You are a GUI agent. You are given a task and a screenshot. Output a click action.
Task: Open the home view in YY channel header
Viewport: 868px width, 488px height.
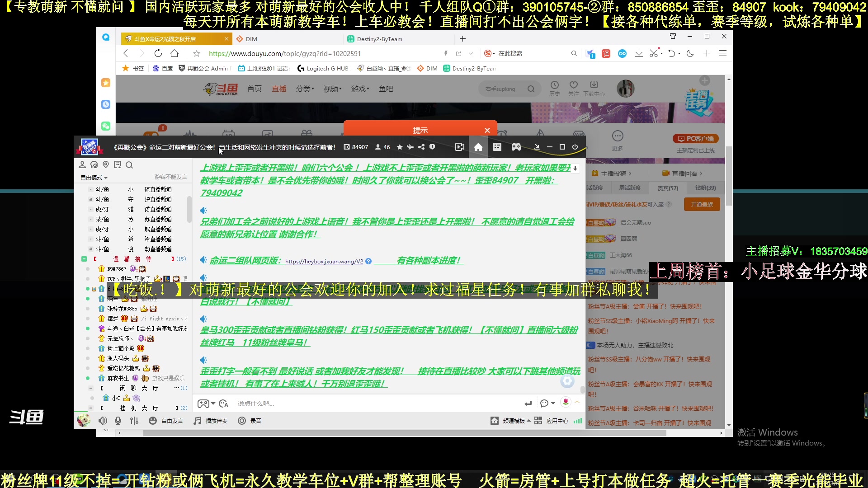478,147
